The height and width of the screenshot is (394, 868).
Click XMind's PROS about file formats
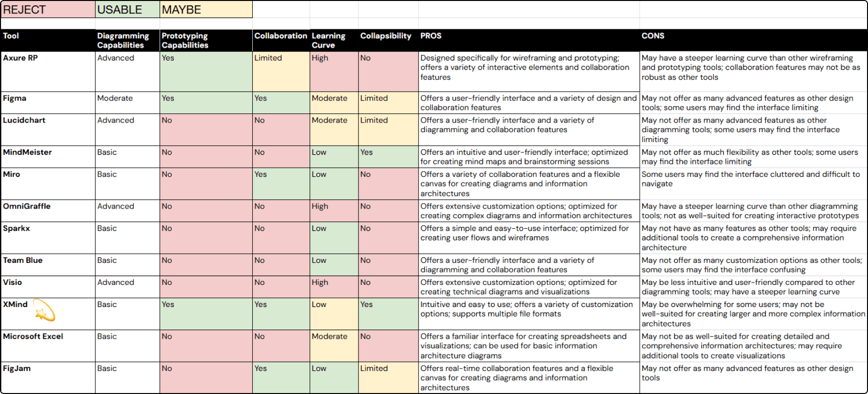click(x=529, y=314)
